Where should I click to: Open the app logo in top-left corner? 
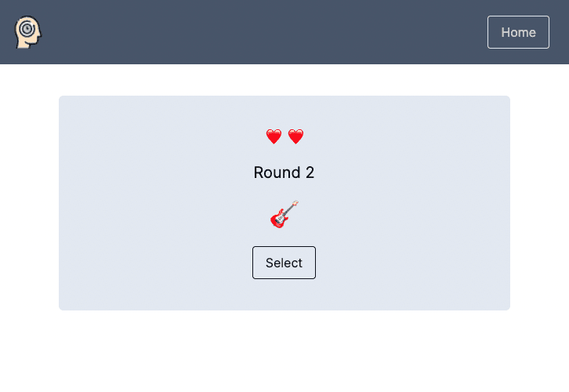(28, 32)
